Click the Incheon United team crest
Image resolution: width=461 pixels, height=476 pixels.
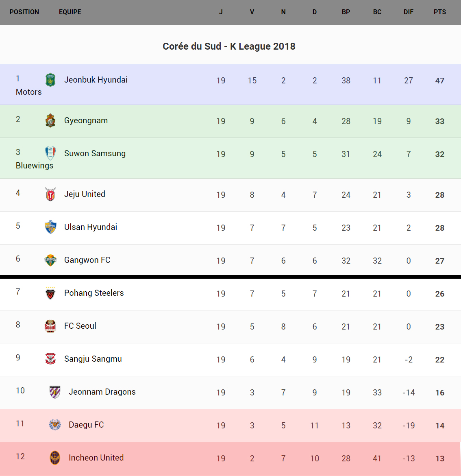tap(55, 458)
